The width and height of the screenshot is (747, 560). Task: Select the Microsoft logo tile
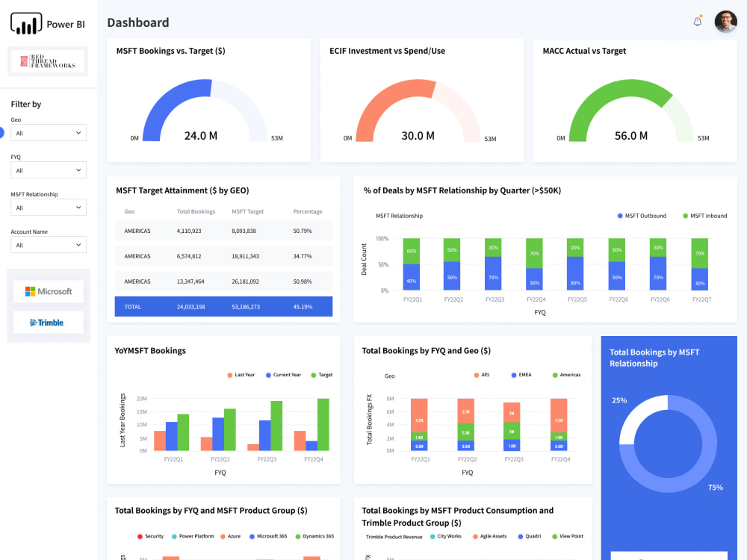click(x=48, y=291)
